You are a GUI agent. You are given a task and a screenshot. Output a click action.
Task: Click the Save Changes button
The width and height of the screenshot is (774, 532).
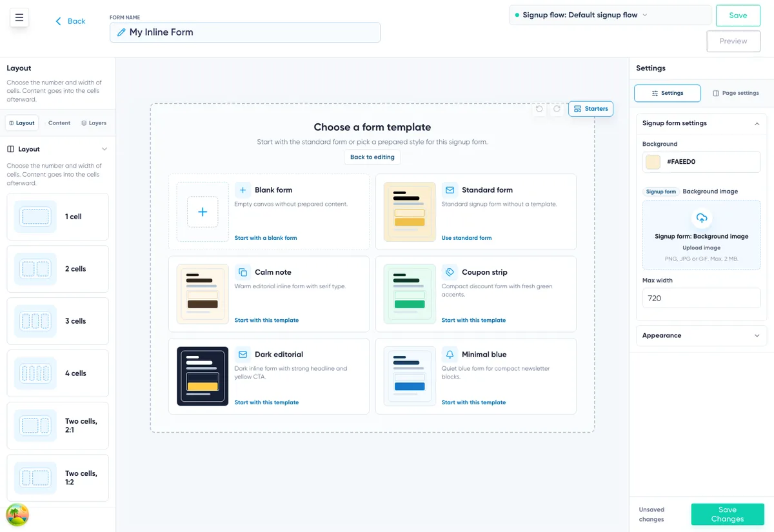pos(728,514)
